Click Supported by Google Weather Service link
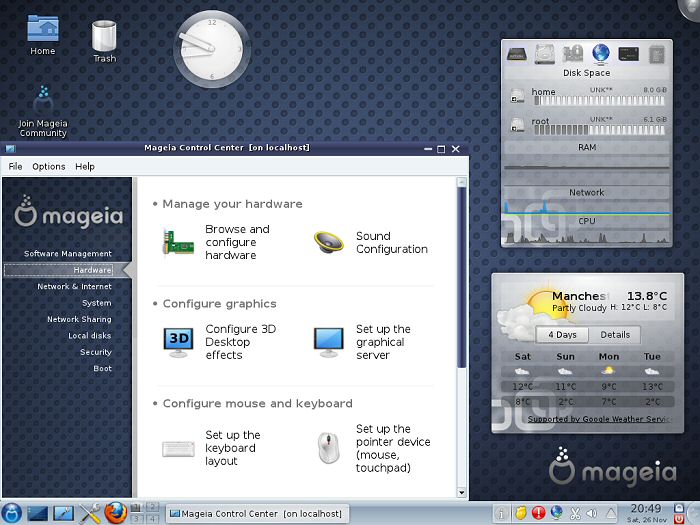 tap(599, 419)
